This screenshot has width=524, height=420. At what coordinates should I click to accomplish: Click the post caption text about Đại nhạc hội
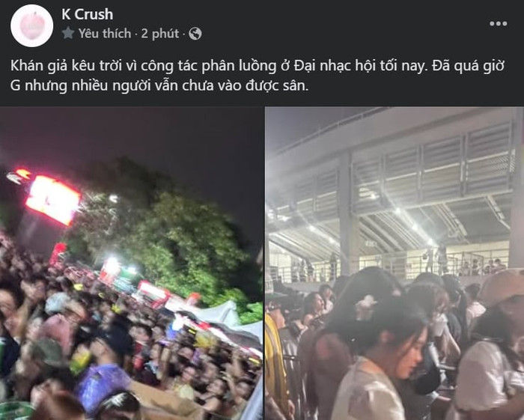click(258, 76)
